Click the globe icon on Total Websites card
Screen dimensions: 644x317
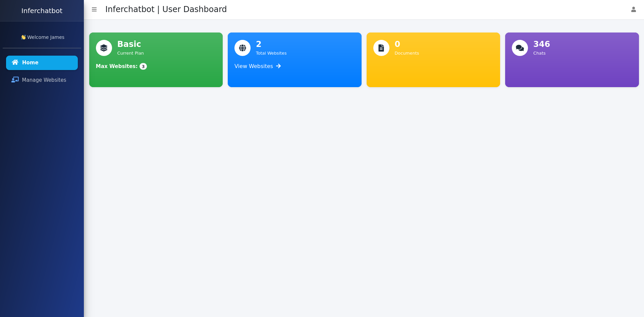pos(243,48)
